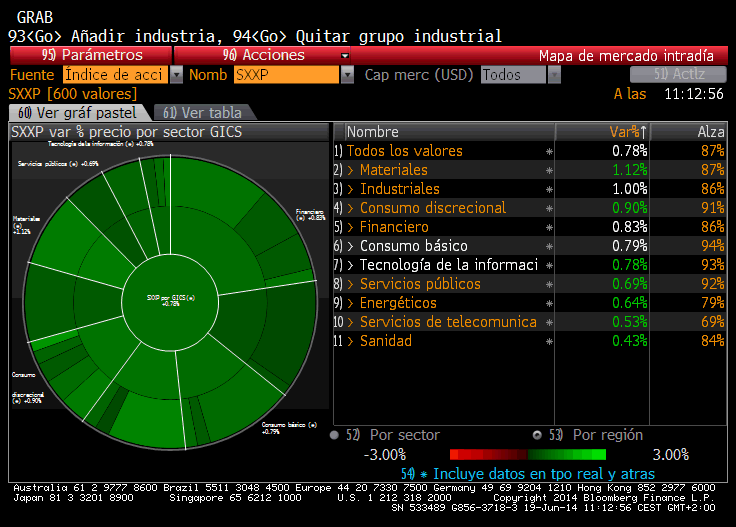
Task: Click the SXXP [600 valores] label
Action: coord(73,94)
